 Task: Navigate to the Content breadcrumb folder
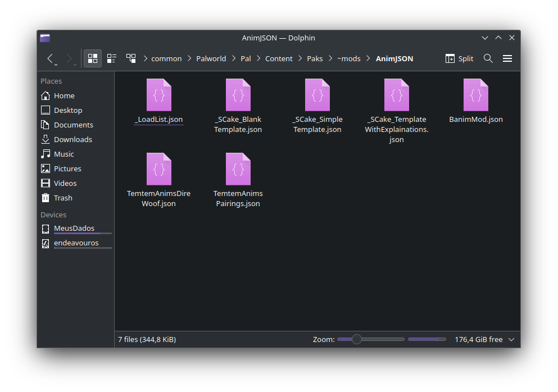279,59
